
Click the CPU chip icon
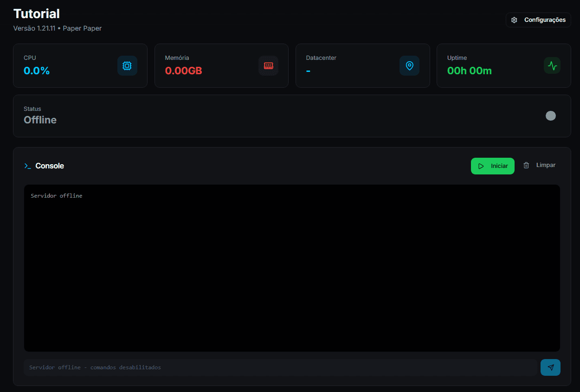tap(127, 65)
